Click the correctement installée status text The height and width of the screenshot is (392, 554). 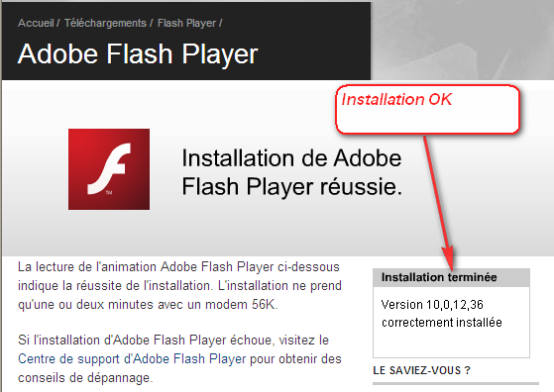442,323
